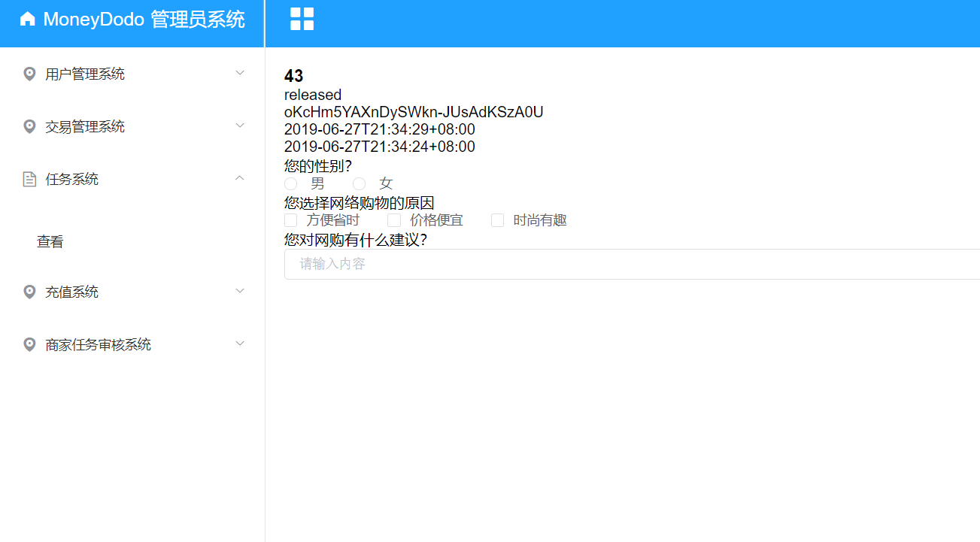The image size is (980, 542).
Task: Click document icon next to 任务系统
Action: tap(29, 179)
